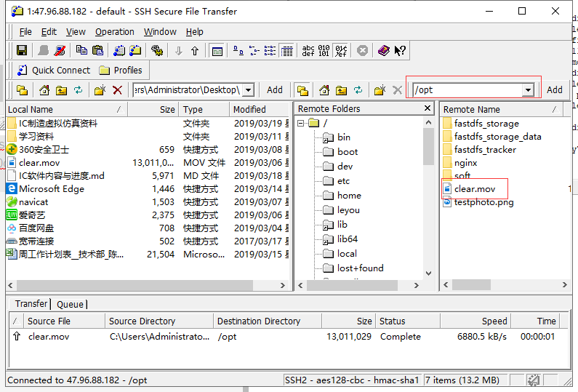Click Add next to local path
578x392 pixels.
point(275,90)
